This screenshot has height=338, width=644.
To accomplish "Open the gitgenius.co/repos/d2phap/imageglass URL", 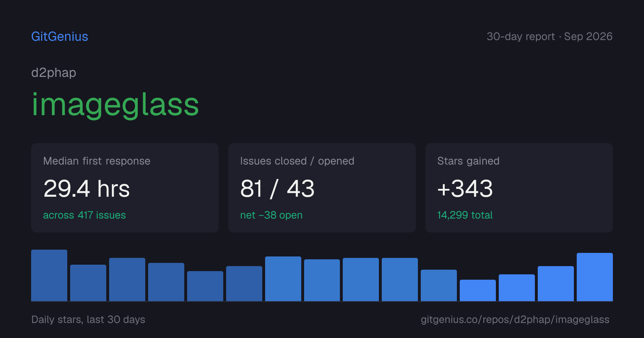I will click(x=515, y=319).
